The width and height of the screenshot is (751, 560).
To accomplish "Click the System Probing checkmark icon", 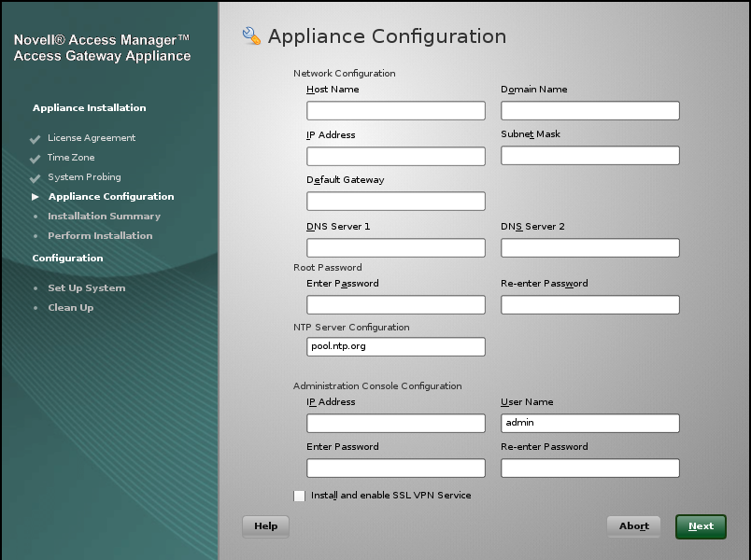I will [35, 178].
